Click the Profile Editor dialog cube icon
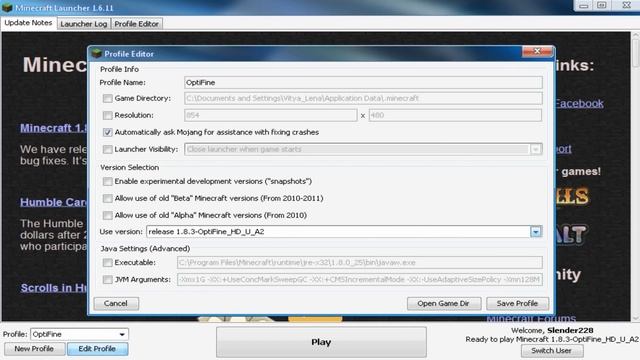 (97, 53)
